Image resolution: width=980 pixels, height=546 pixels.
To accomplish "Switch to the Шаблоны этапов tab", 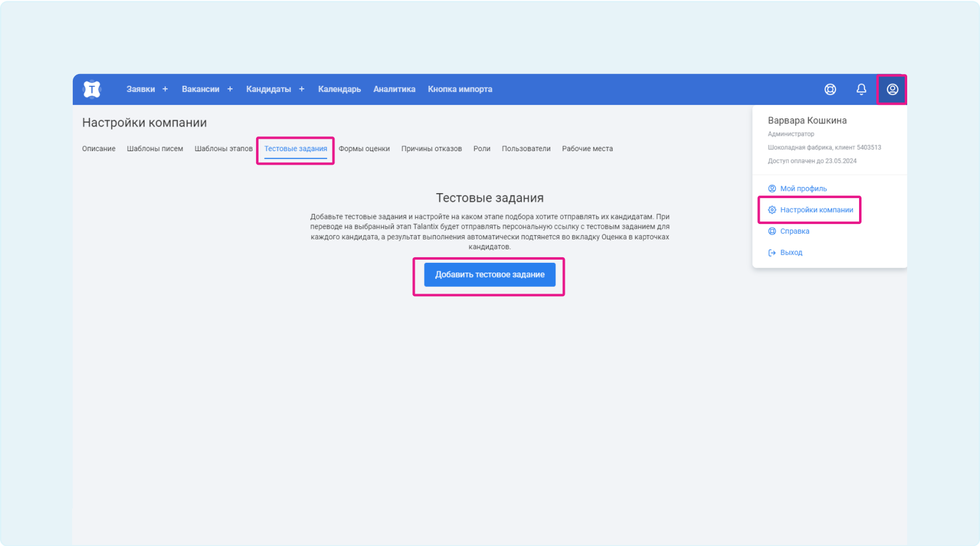I will click(223, 149).
